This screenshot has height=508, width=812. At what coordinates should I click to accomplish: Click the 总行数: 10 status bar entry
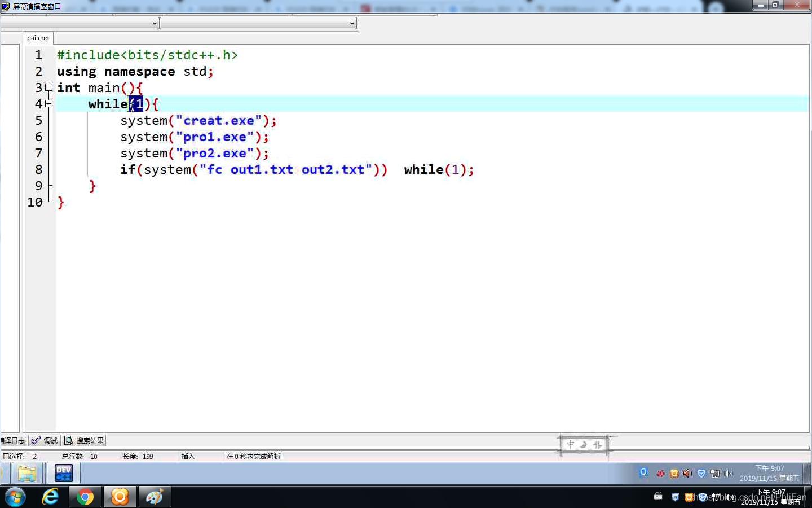pos(80,456)
